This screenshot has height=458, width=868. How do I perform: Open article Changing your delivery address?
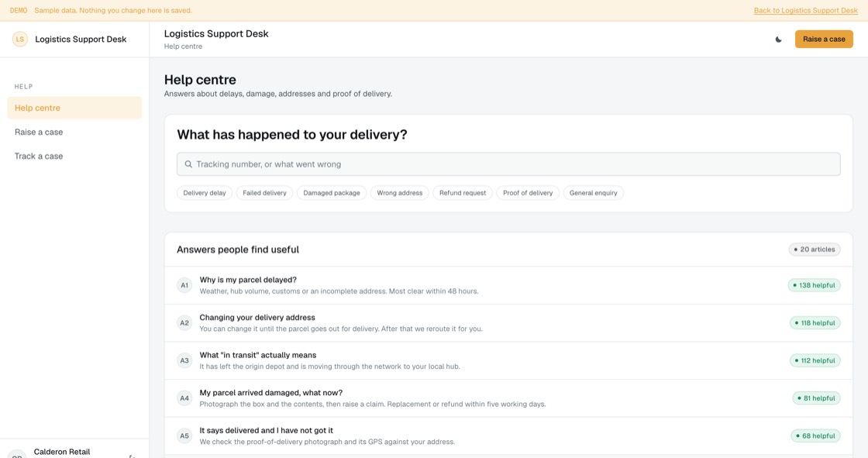click(508, 323)
